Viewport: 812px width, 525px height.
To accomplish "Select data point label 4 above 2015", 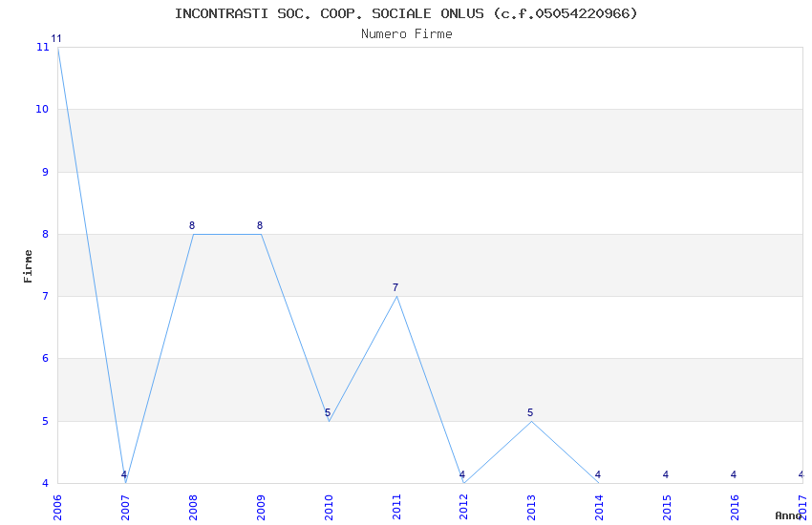I will tap(666, 474).
